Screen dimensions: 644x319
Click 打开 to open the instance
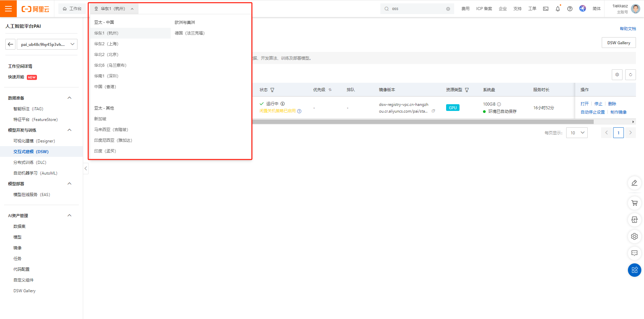point(585,104)
